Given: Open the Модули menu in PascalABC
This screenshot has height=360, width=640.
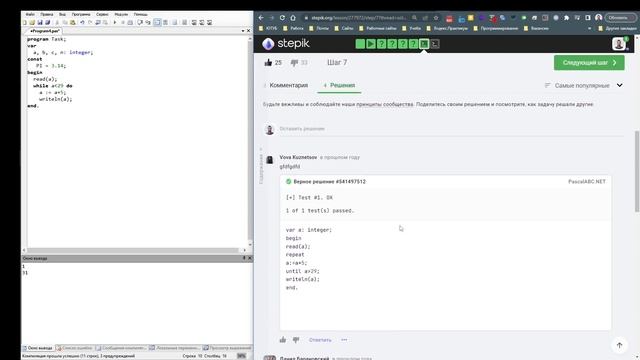Looking at the screenshot, I should click(x=121, y=14).
